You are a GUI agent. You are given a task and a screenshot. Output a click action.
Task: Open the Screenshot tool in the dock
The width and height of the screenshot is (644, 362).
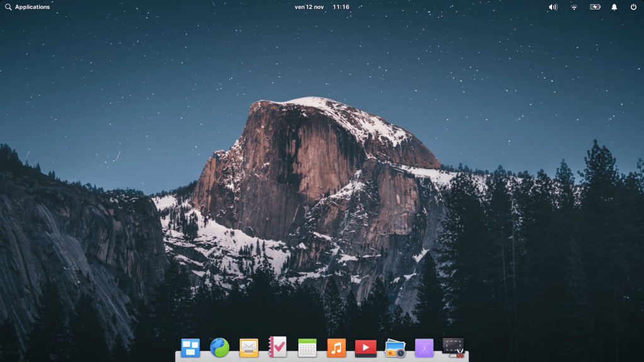click(x=453, y=348)
